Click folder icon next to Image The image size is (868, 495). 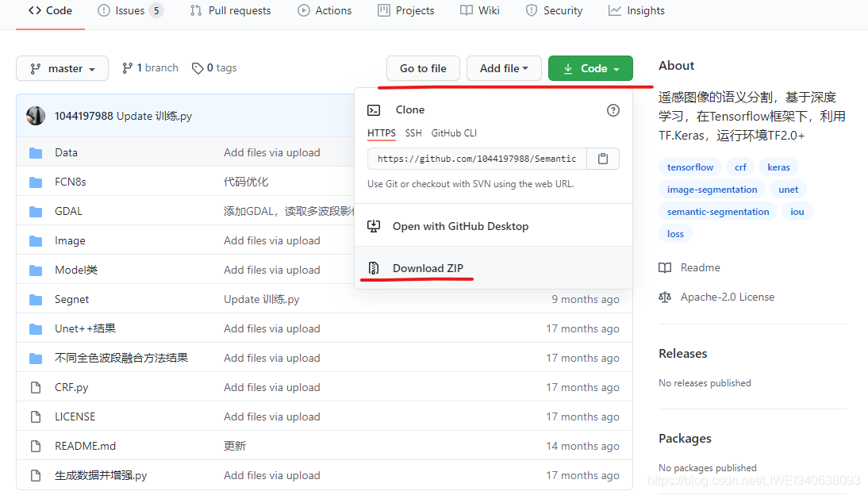pos(36,240)
